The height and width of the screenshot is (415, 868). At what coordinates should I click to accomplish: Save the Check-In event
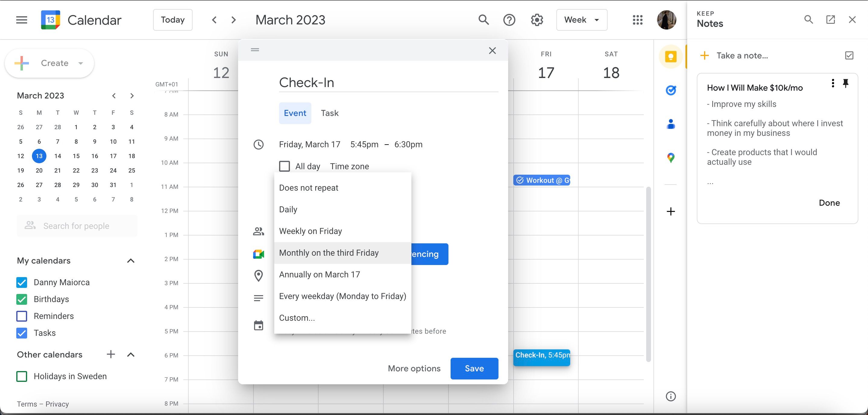(474, 369)
